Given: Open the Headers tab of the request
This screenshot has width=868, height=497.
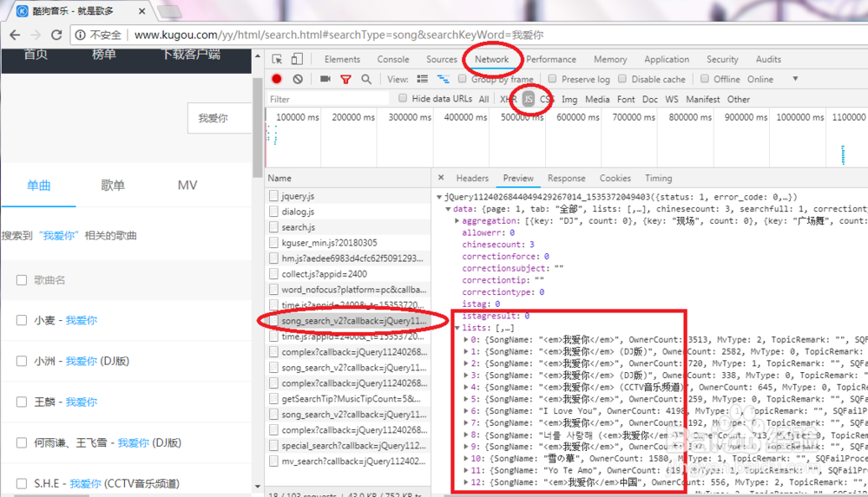Looking at the screenshot, I should click(472, 178).
